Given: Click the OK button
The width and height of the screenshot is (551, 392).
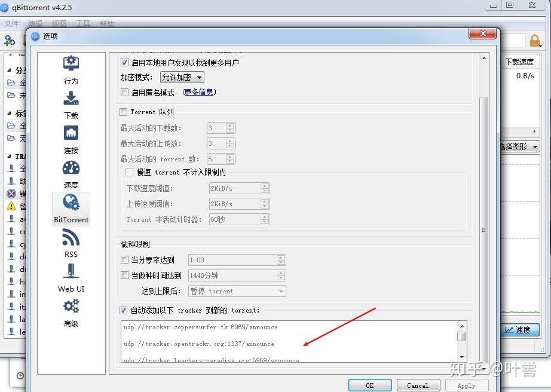Looking at the screenshot, I should click(x=370, y=385).
